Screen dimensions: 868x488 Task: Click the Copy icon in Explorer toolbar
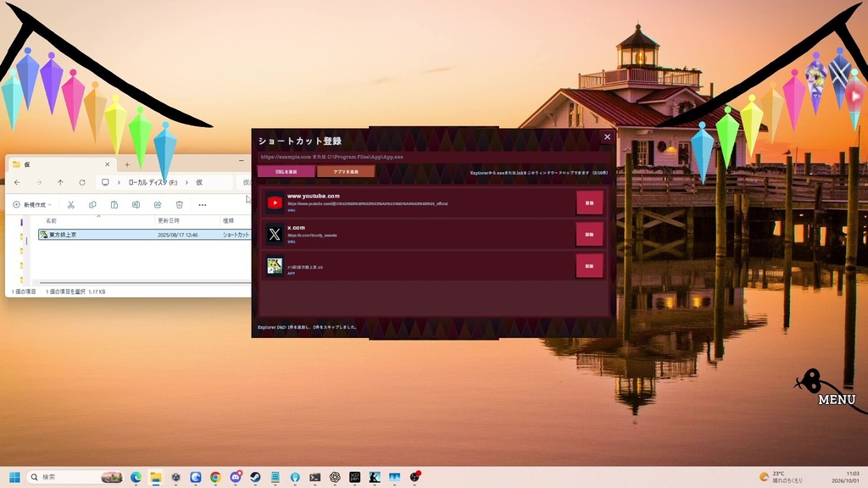pos(92,205)
